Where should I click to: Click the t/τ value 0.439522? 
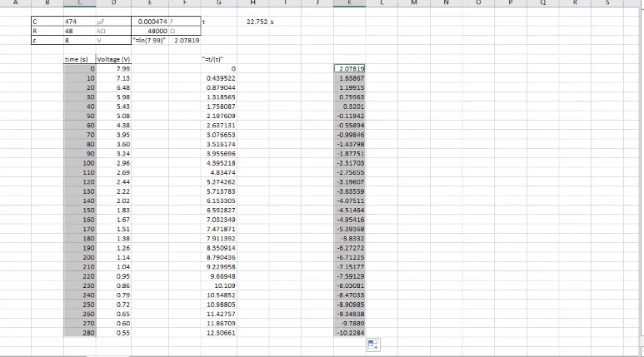tap(218, 78)
